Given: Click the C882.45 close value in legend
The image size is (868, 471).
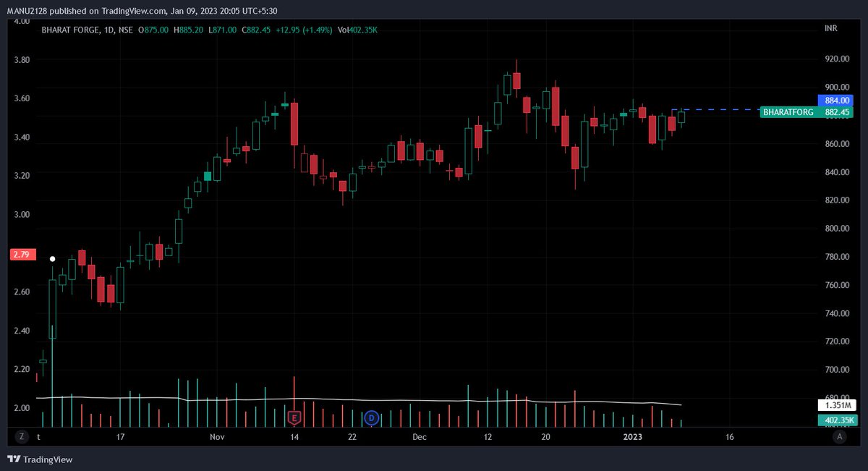Looking at the screenshot, I should (256, 30).
